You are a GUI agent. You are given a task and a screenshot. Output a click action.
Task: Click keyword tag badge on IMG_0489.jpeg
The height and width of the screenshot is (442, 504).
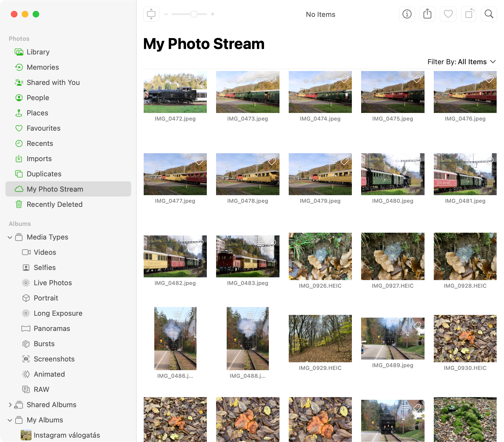[x=417, y=325]
